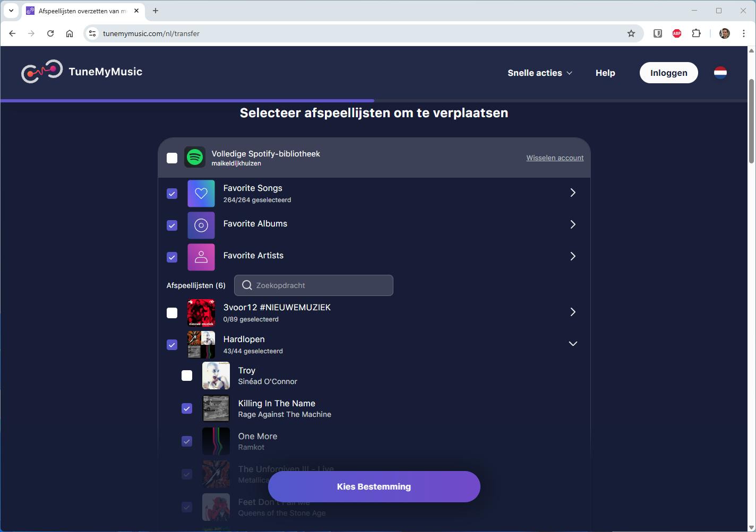Uncheck the Killing In The Name checkbox
This screenshot has width=756, height=532.
[x=187, y=408]
